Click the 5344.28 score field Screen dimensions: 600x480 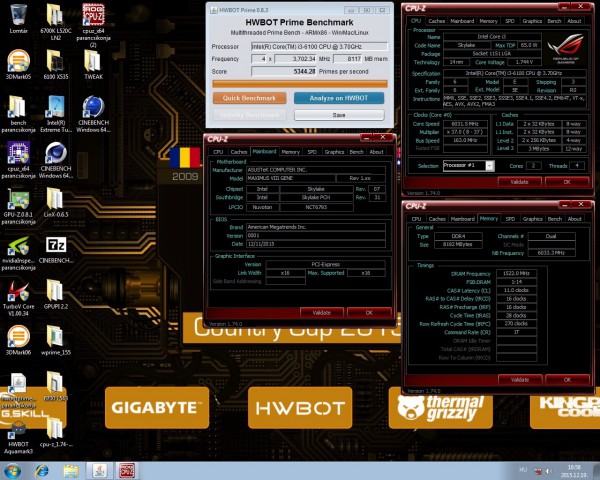284,72
